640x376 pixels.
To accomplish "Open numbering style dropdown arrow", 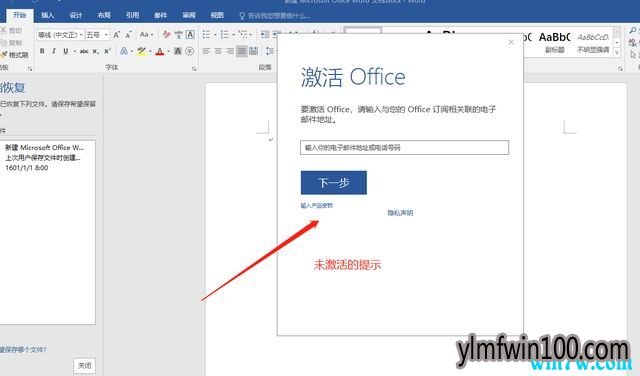I will point(233,35).
